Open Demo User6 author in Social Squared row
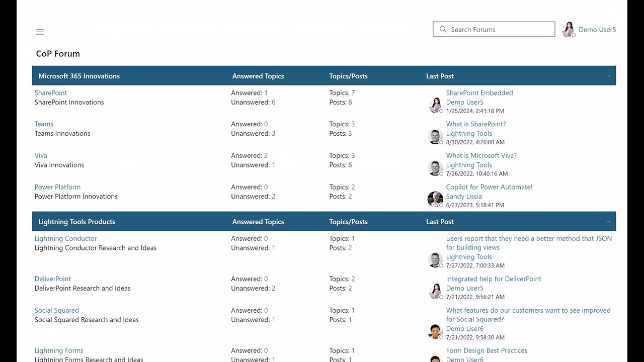 (464, 329)
